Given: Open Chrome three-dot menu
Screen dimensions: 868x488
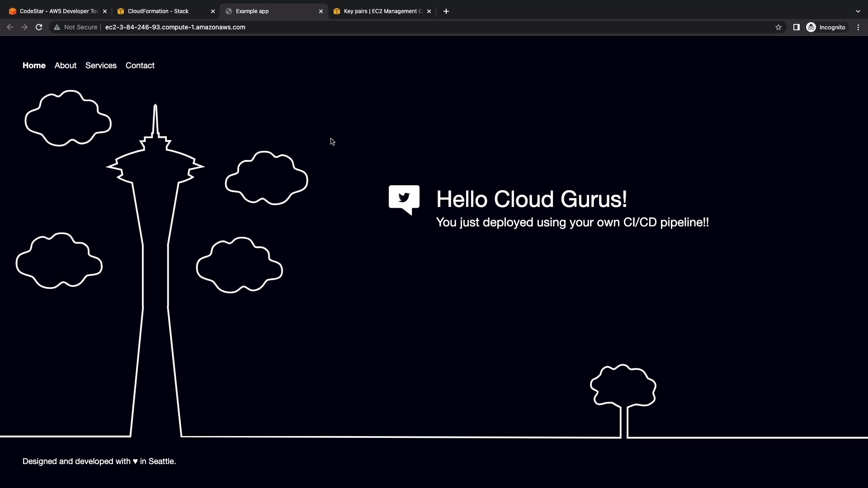Looking at the screenshot, I should tap(858, 27).
